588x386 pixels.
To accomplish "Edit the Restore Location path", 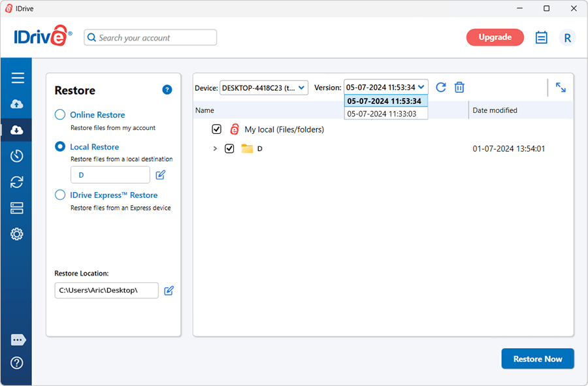I will (169, 291).
